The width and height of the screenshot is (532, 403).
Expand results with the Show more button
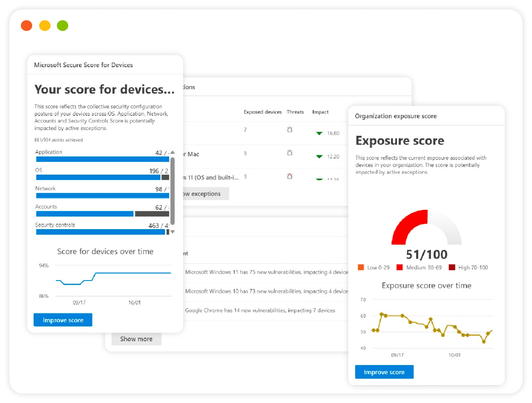tap(136, 339)
